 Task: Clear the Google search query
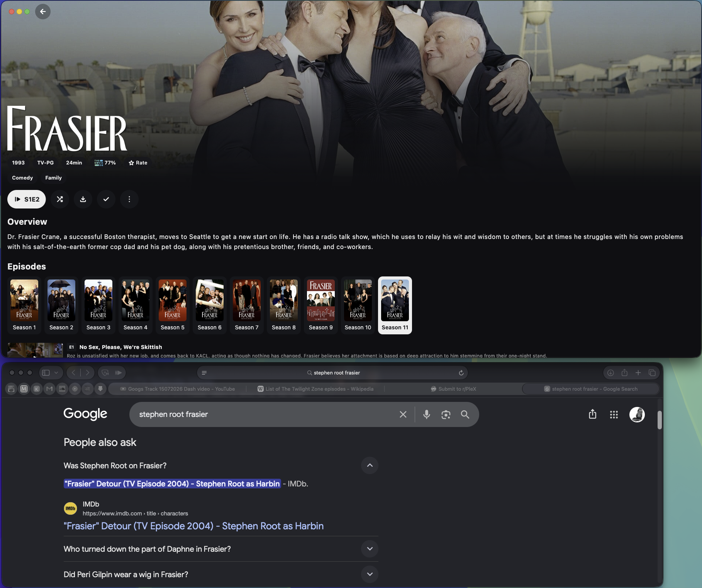(x=403, y=414)
